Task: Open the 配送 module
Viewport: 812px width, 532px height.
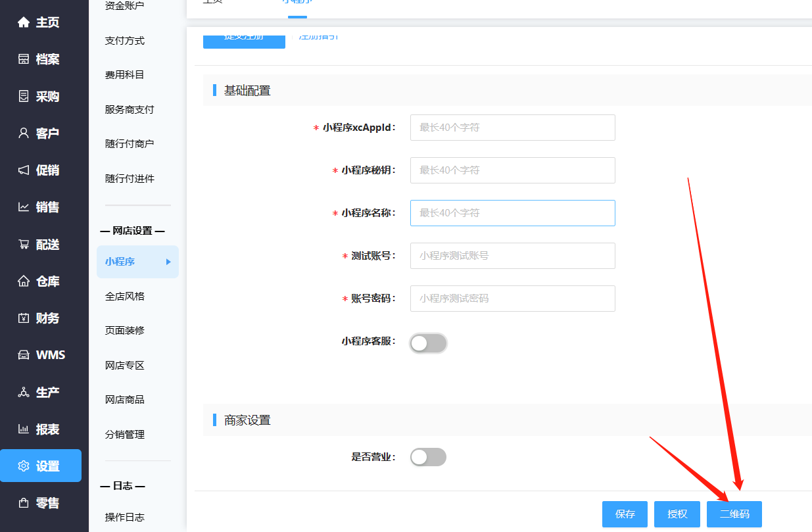Action: 39,245
